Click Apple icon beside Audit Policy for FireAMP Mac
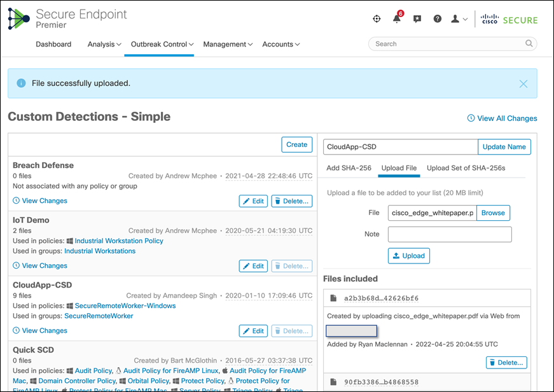The width and height of the screenshot is (554, 392). click(225, 370)
